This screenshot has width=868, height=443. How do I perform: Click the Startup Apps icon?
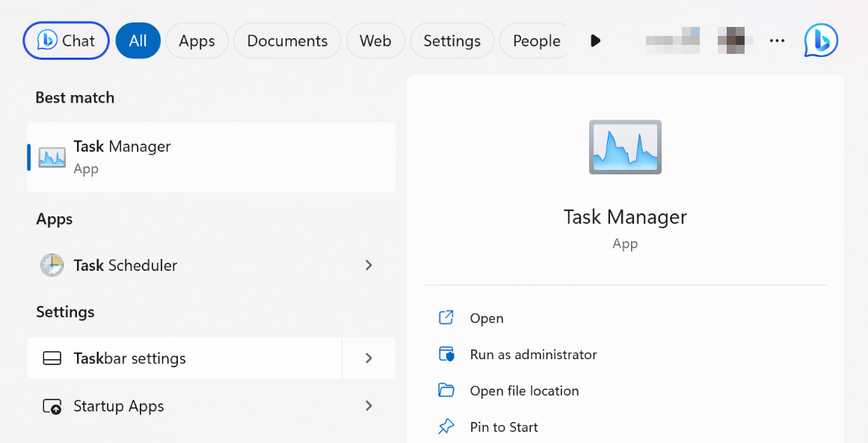pyautogui.click(x=52, y=406)
